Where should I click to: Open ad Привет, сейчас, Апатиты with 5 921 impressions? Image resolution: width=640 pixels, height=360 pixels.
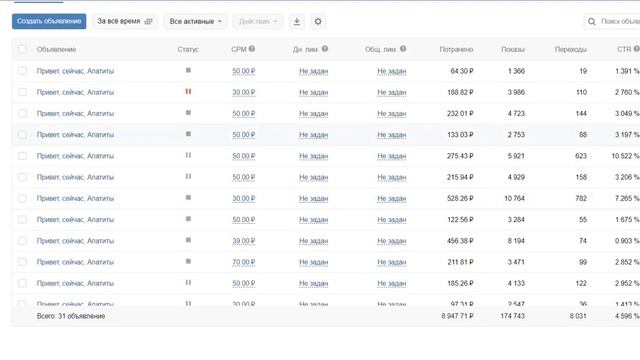click(75, 156)
